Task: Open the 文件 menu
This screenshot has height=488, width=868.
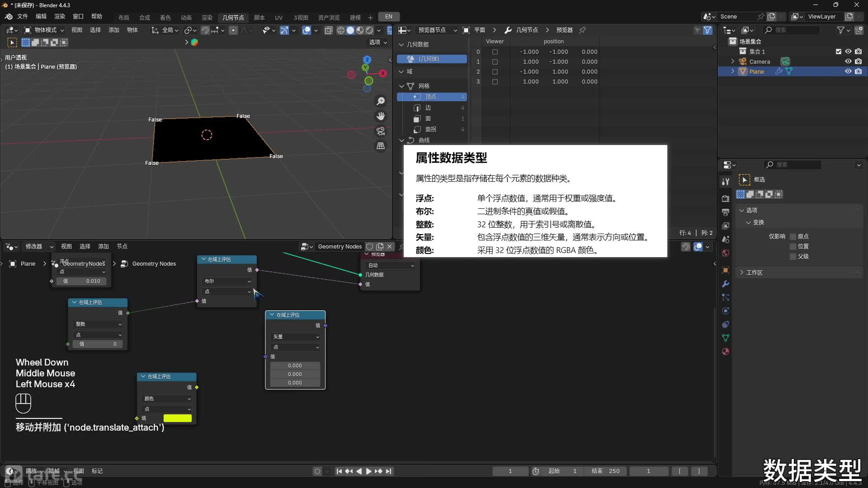Action: tap(22, 16)
